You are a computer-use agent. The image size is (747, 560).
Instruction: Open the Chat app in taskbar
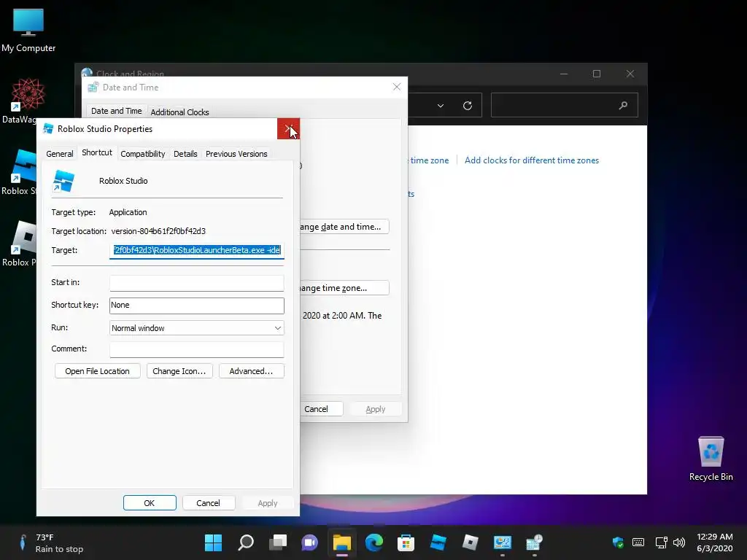(x=309, y=542)
